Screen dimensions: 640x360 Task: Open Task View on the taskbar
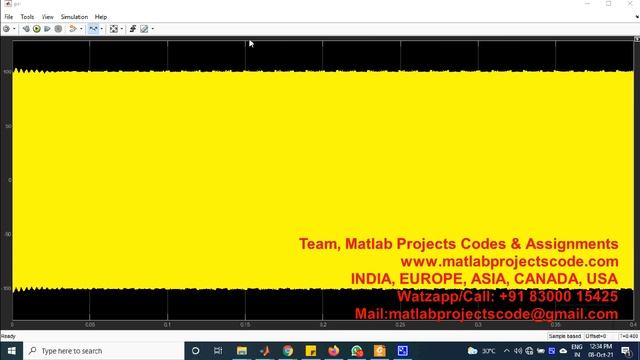218,351
